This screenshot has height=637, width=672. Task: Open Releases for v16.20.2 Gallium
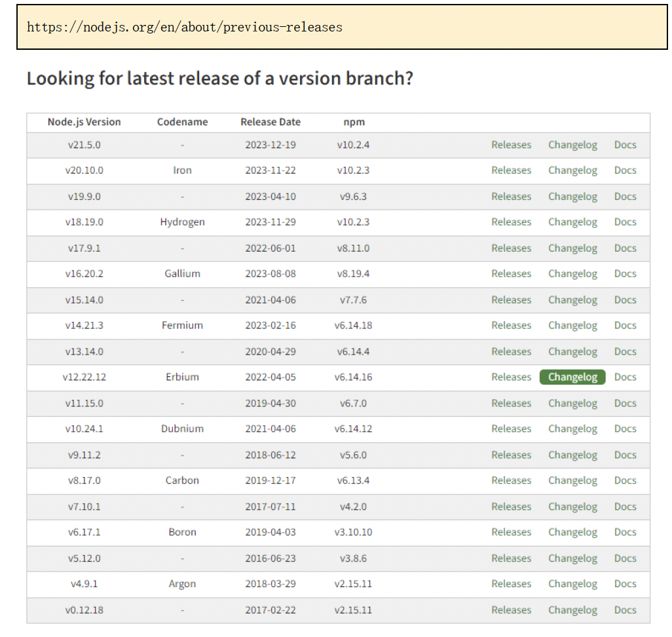(511, 274)
